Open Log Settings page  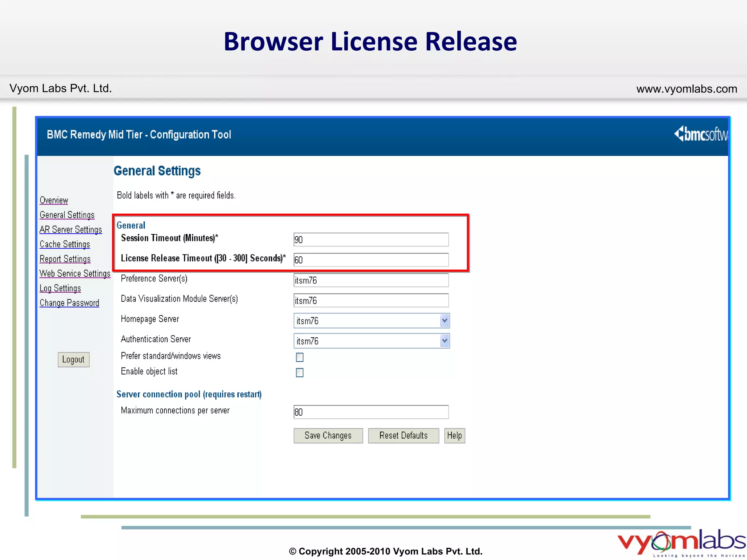coord(60,288)
